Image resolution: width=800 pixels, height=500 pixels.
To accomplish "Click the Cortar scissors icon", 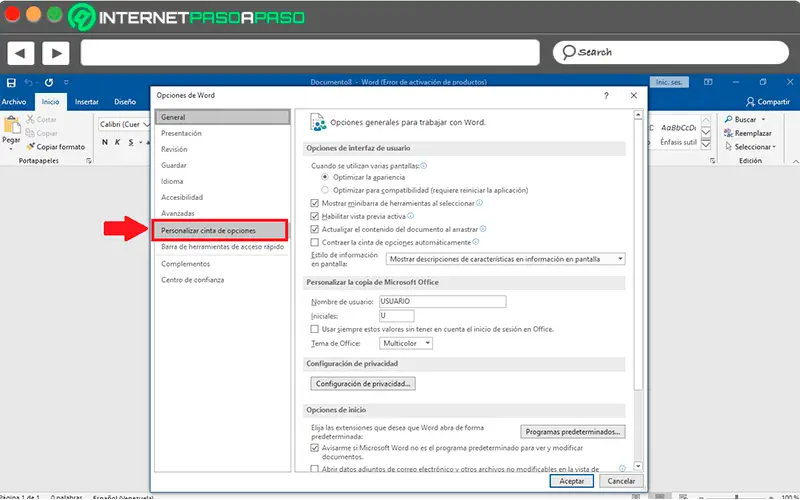I will pos(31,119).
